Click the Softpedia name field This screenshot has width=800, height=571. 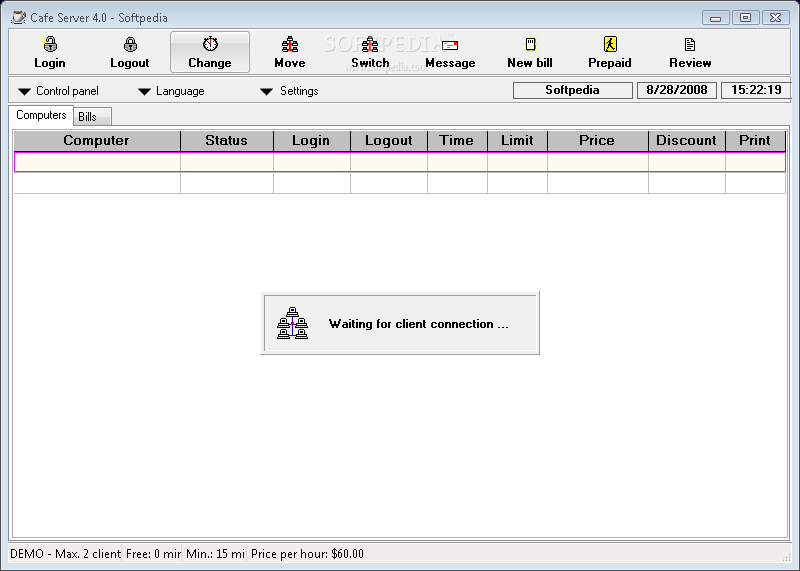(572, 90)
